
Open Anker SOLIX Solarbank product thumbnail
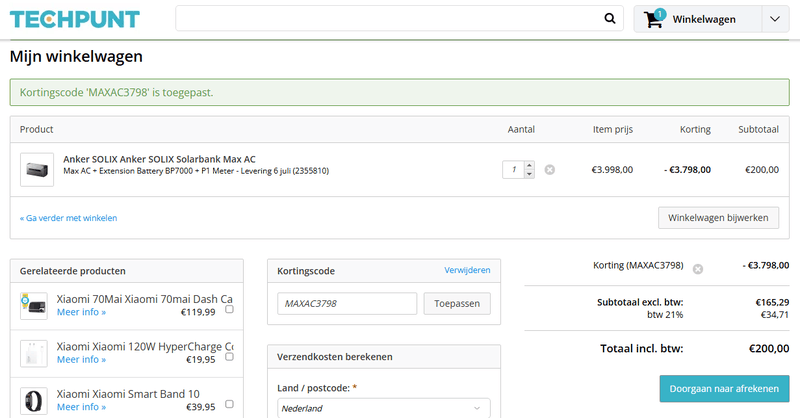37,169
